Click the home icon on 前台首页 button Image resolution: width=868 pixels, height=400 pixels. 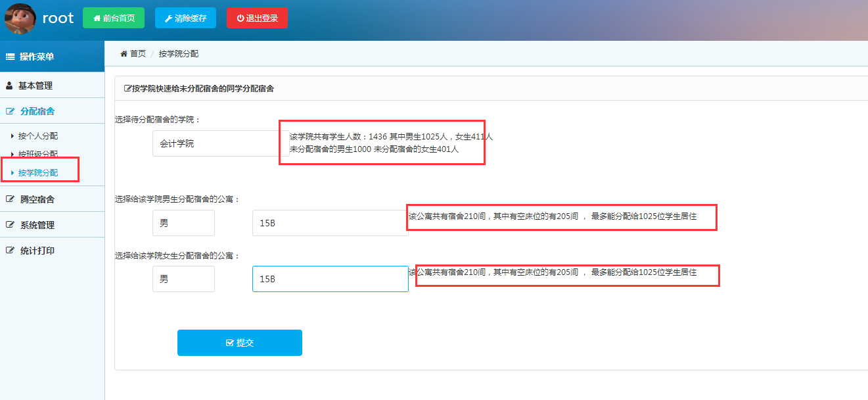coord(97,18)
